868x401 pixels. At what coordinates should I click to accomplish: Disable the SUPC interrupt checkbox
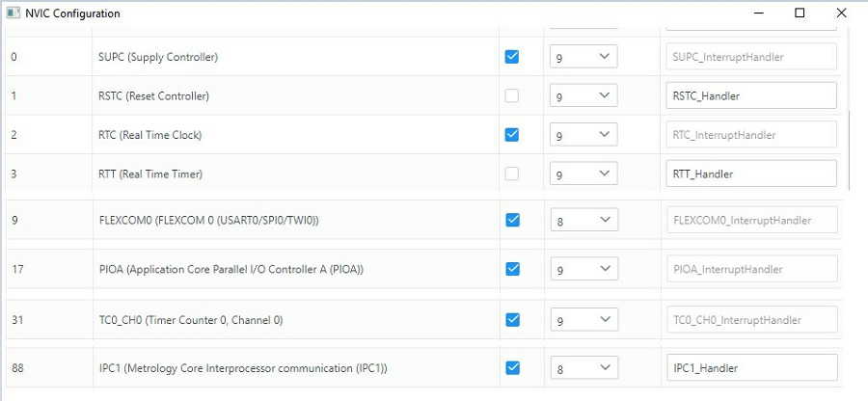(512, 57)
